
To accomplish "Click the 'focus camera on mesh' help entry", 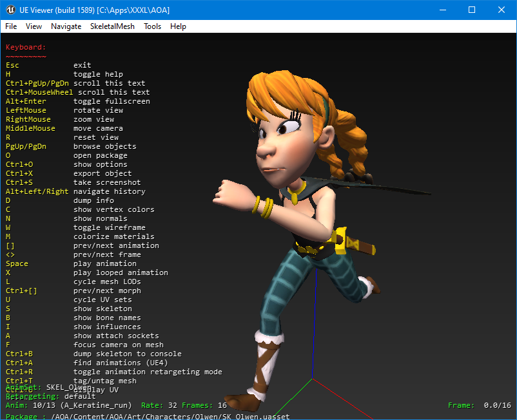I will [119, 345].
